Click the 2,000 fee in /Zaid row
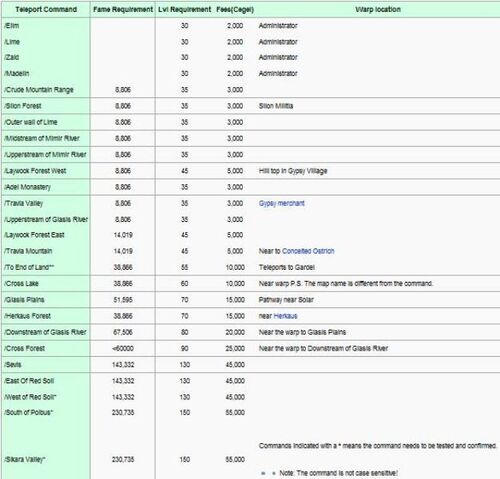500x479 pixels. pos(235,57)
